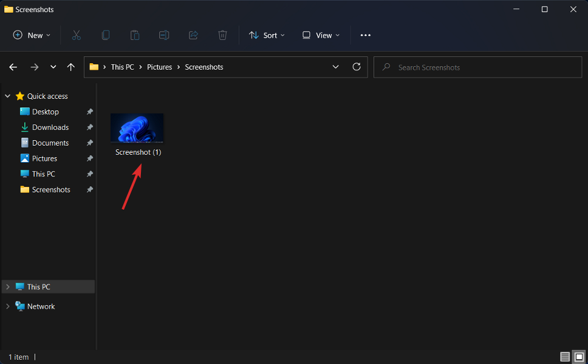
Task: Open the View options dropdown
Action: (x=321, y=35)
